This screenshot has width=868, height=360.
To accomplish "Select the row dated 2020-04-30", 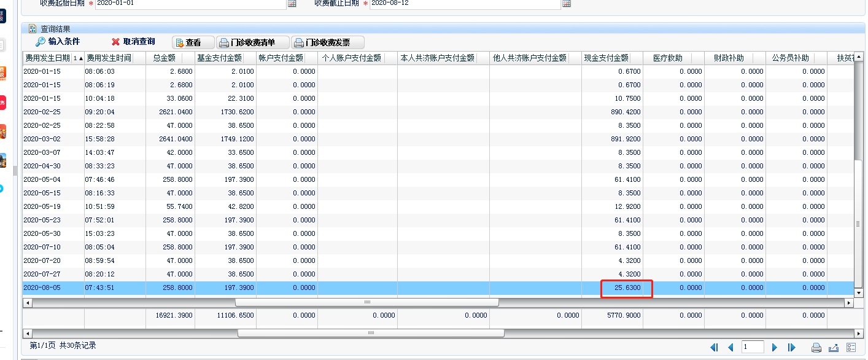I will point(438,166).
